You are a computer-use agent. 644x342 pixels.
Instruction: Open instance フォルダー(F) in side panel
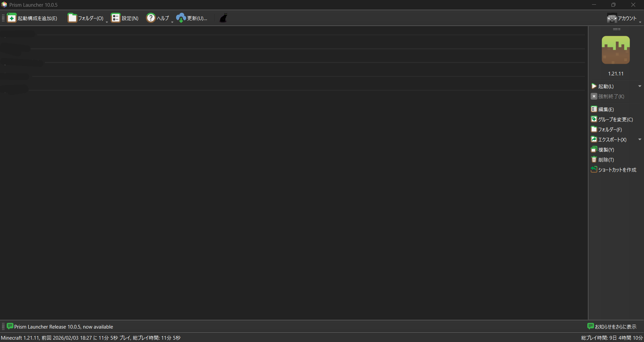coord(606,129)
